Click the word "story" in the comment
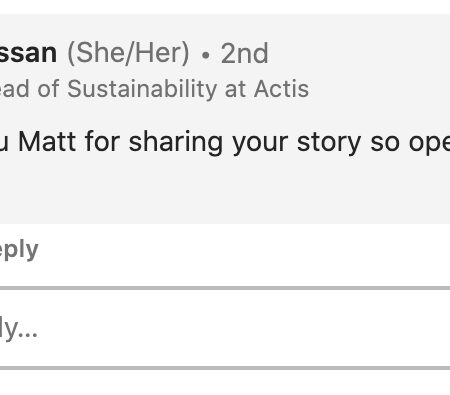 (329, 143)
